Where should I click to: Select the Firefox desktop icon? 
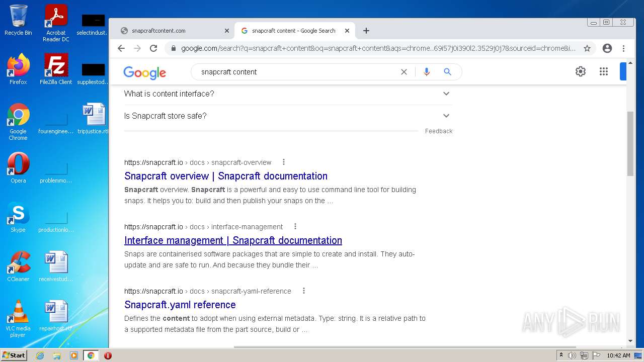18,69
